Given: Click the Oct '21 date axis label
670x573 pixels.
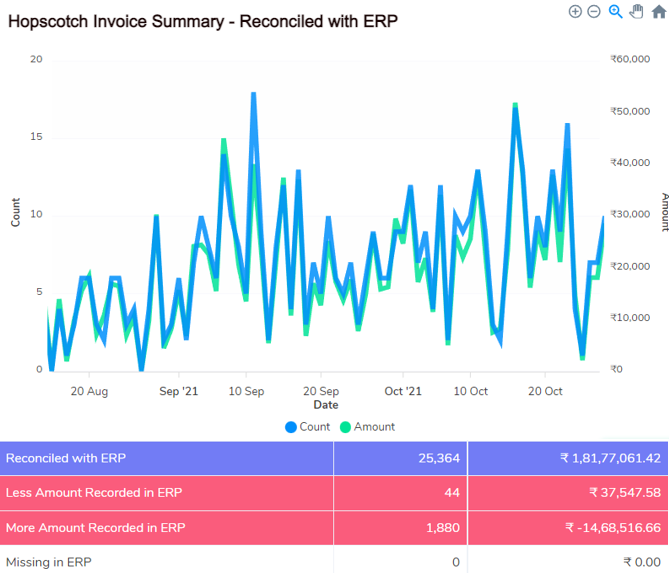Looking at the screenshot, I should [x=403, y=391].
